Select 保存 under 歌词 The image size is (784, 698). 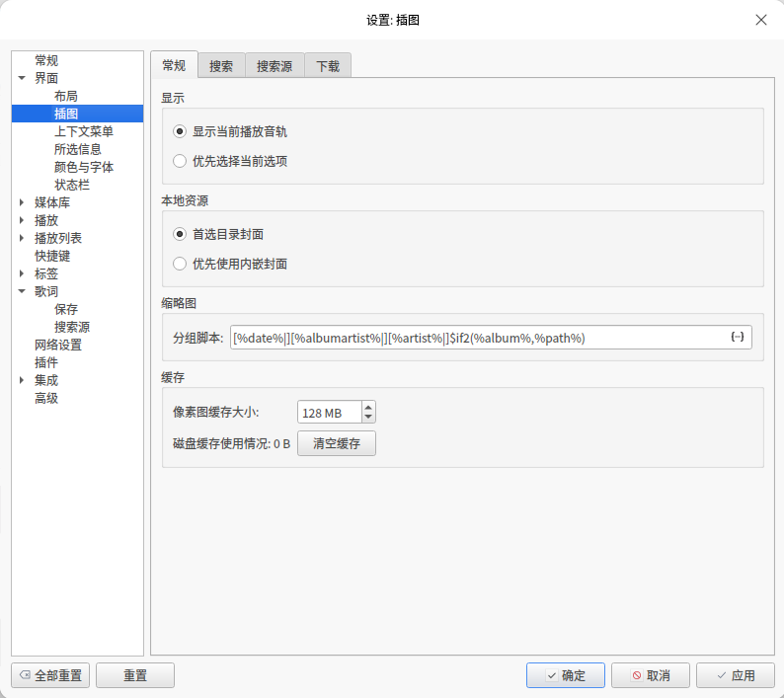tap(66, 309)
